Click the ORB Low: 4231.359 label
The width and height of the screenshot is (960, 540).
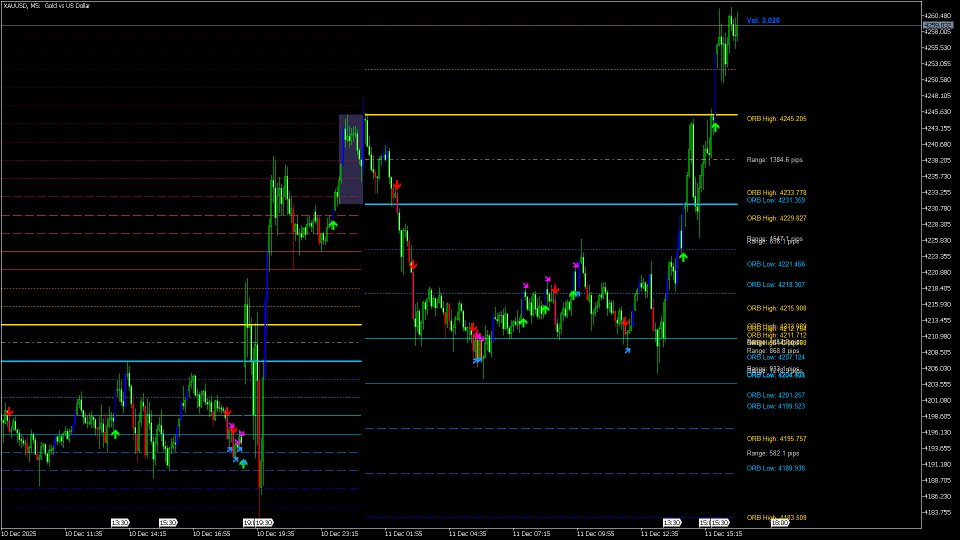click(776, 200)
